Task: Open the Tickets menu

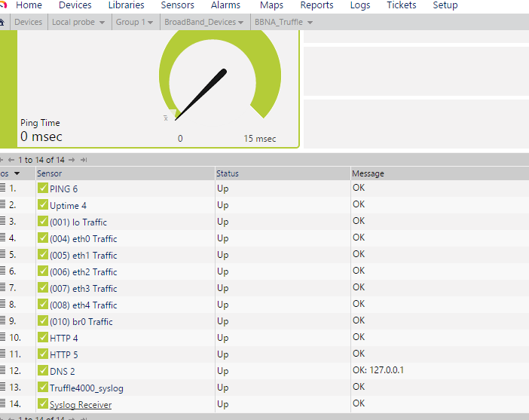Action: tap(402, 5)
